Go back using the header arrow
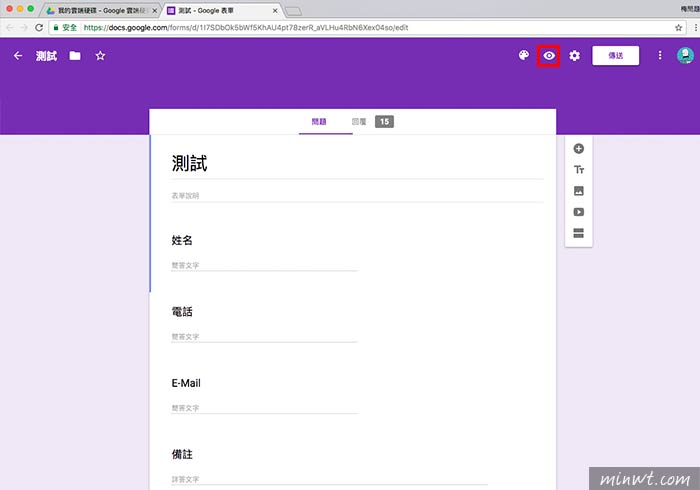700x490 pixels. [18, 56]
